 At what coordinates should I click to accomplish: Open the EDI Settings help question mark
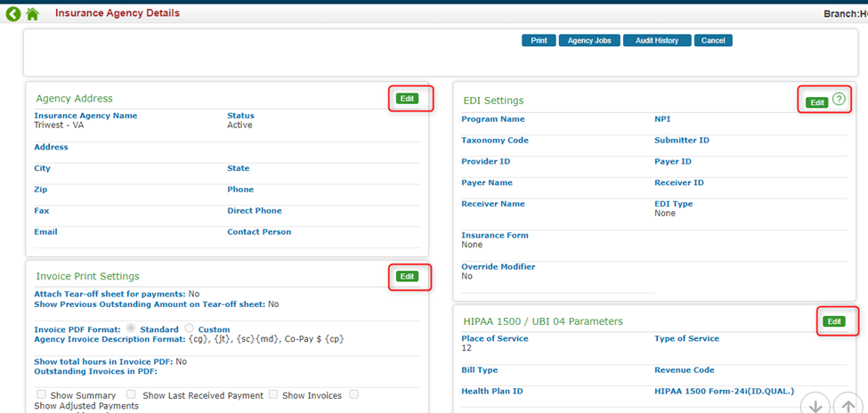(x=839, y=101)
